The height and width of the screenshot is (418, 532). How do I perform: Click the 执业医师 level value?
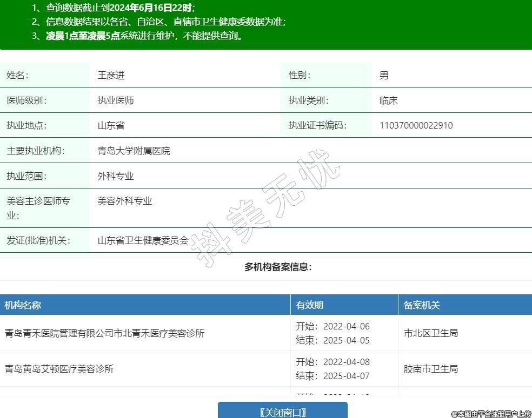pyautogui.click(x=116, y=100)
